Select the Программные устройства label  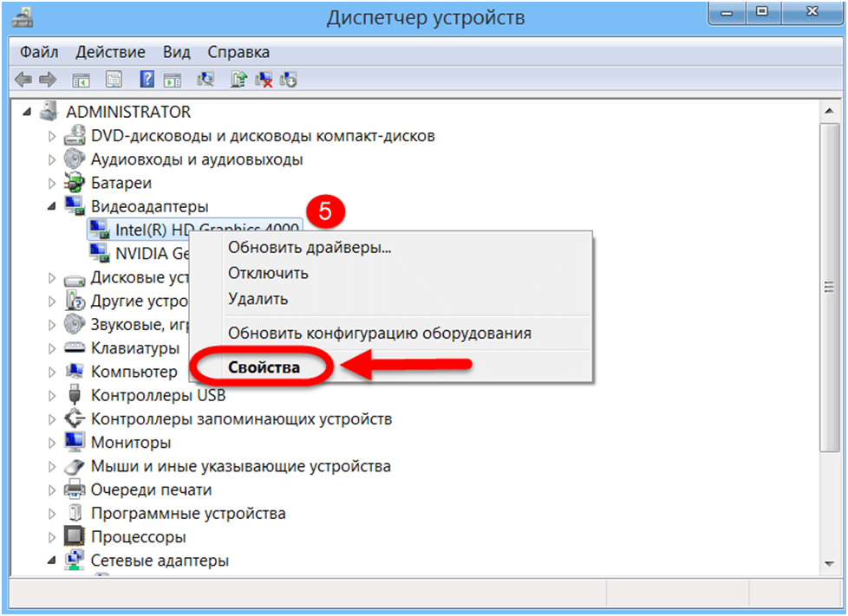click(x=188, y=513)
